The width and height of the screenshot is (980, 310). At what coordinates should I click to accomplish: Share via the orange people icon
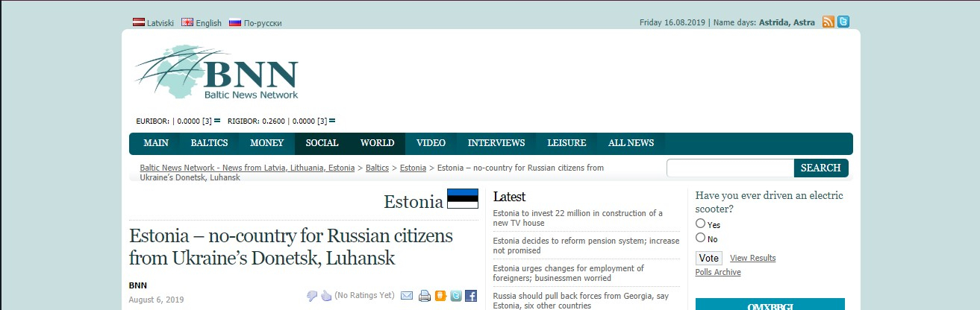click(x=440, y=296)
